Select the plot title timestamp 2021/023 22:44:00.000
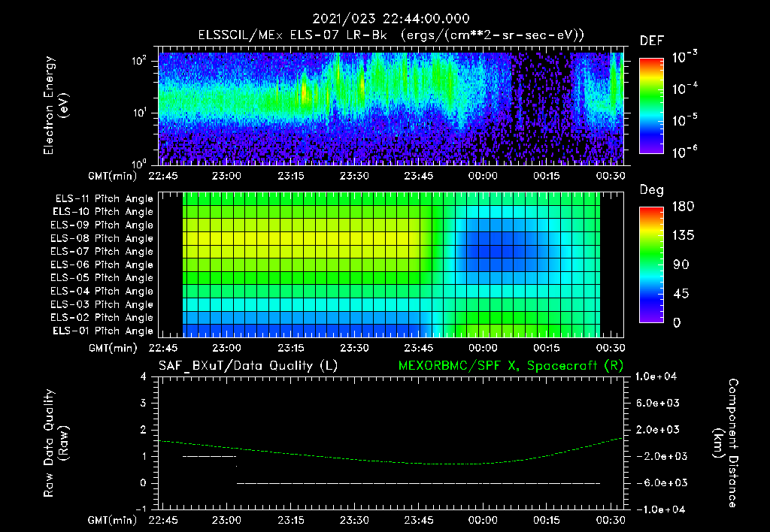 click(391, 19)
